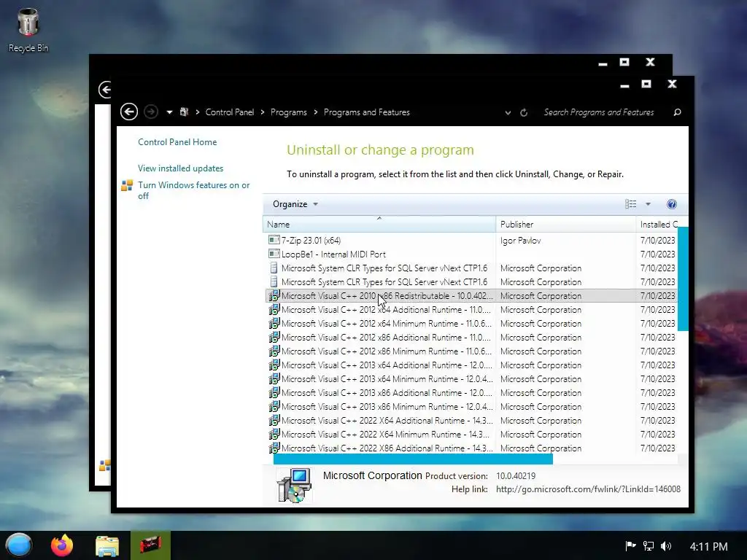The width and height of the screenshot is (747, 560).
Task: Open the Organize dropdown menu
Action: [295, 204]
